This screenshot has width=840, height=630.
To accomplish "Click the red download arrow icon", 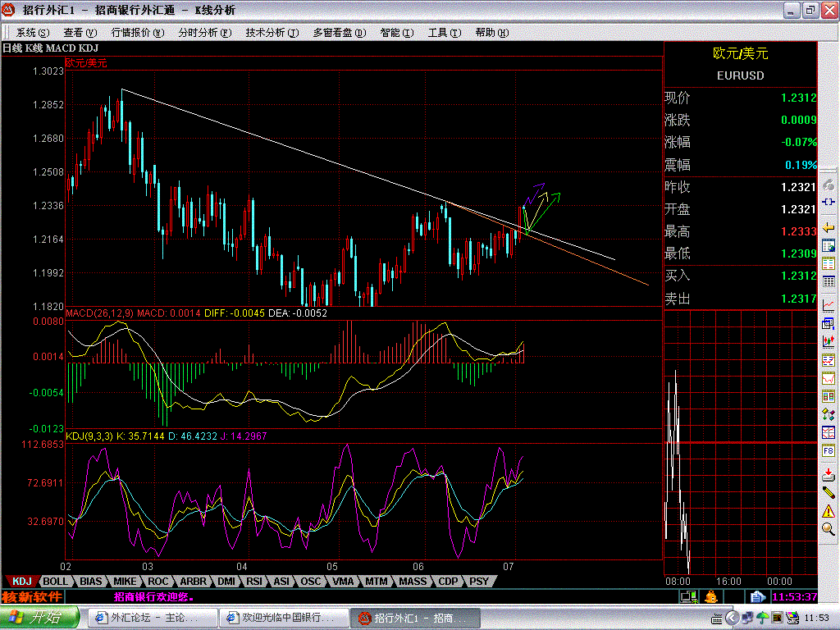I will point(829,473).
